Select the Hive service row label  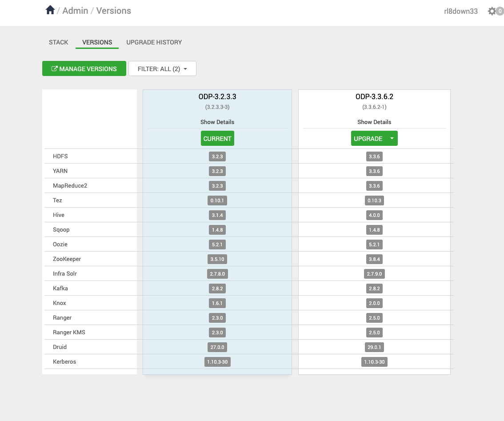[59, 215]
